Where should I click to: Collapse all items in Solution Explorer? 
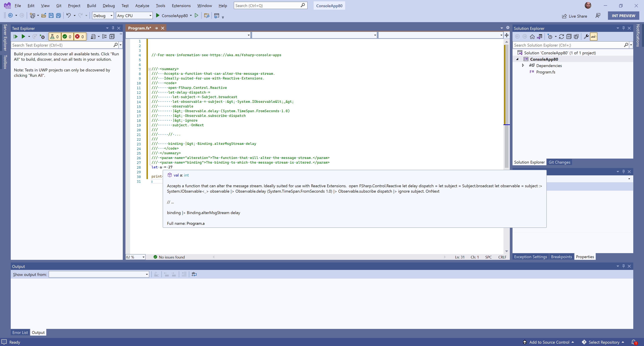tap(569, 37)
